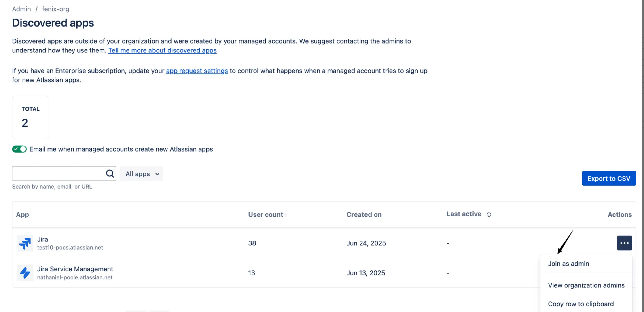This screenshot has height=312, width=644.
Task: Toggle email notifications for new Atlassian apps
Action: pos(19,149)
